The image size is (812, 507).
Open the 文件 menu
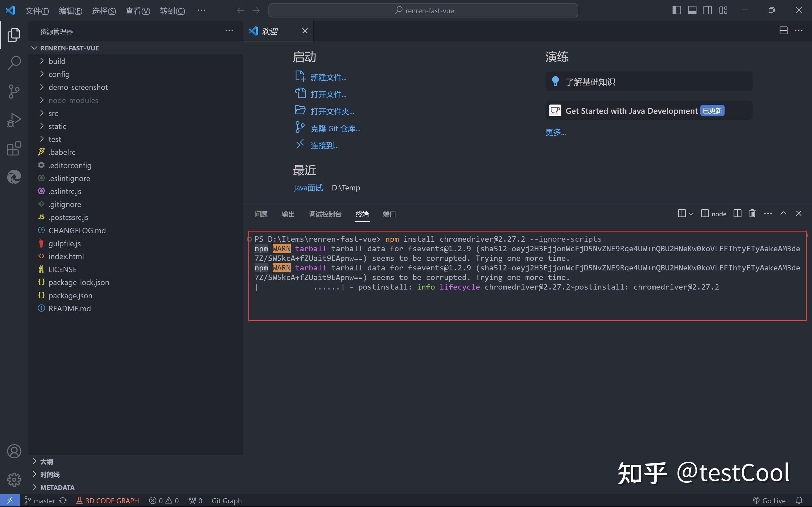pos(37,10)
